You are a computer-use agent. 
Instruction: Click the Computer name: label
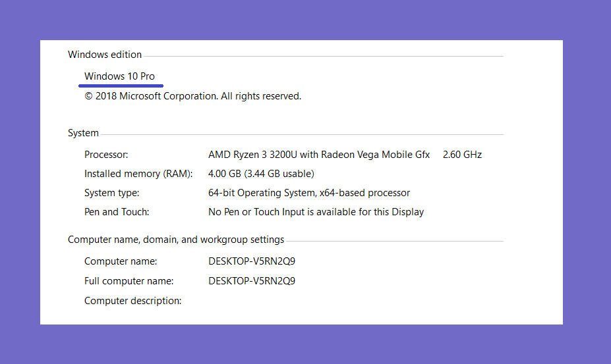coord(121,261)
